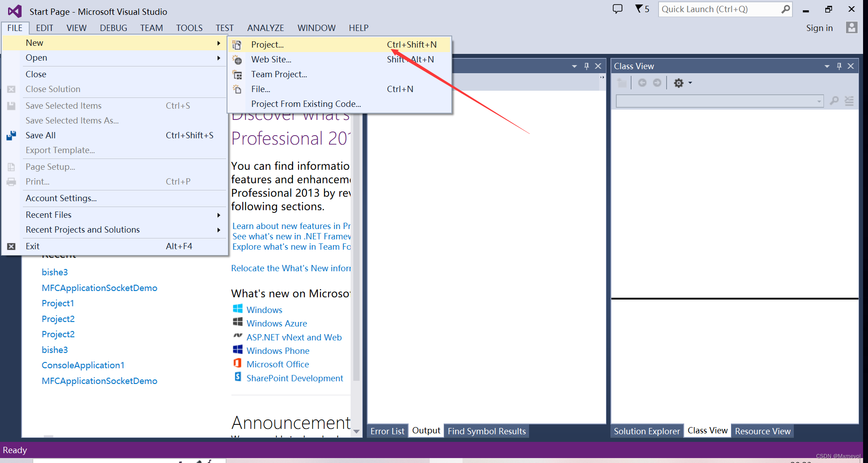Expand the gear settings dropdown arrow in Class View
The image size is (868, 463).
click(x=690, y=83)
